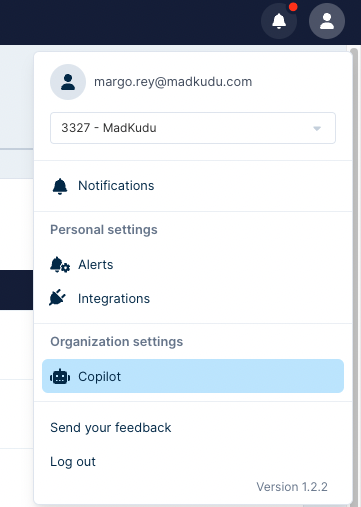Viewport: 361px width, 507px height.
Task: Click the Notifications bell icon in menu
Action: point(60,186)
